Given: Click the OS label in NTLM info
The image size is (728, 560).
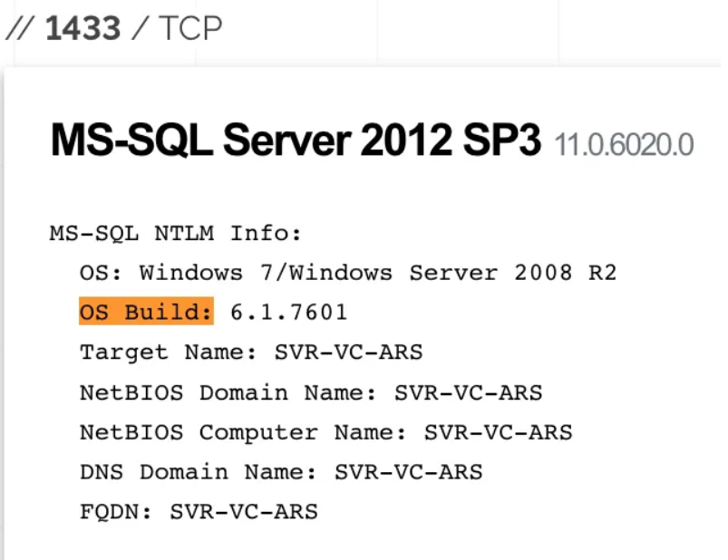Looking at the screenshot, I should coord(101,273).
